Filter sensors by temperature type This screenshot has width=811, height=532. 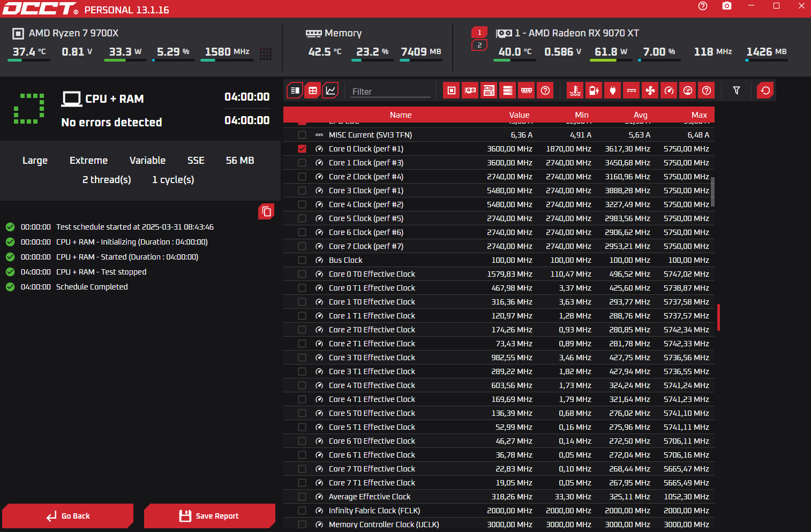click(x=575, y=90)
